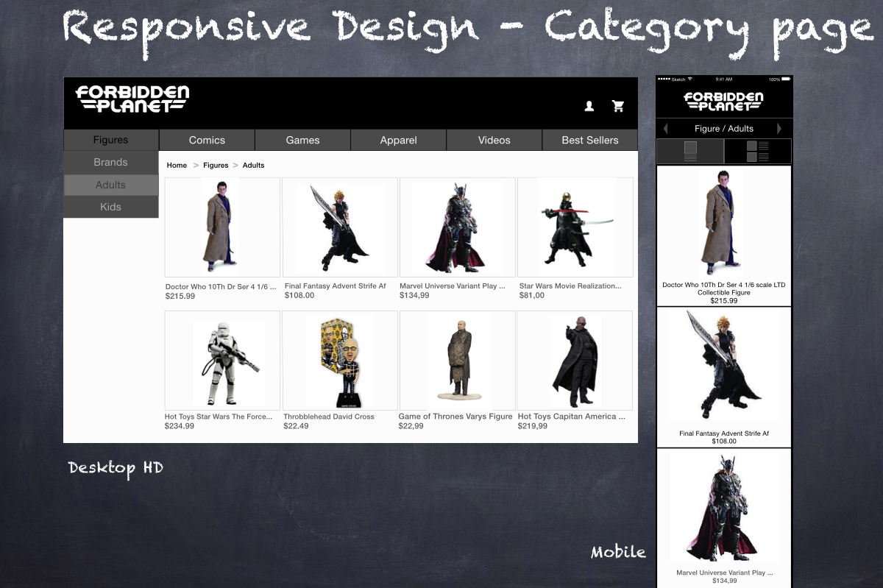Click the 'Hot Toys Capitan America ...' title

572,417
